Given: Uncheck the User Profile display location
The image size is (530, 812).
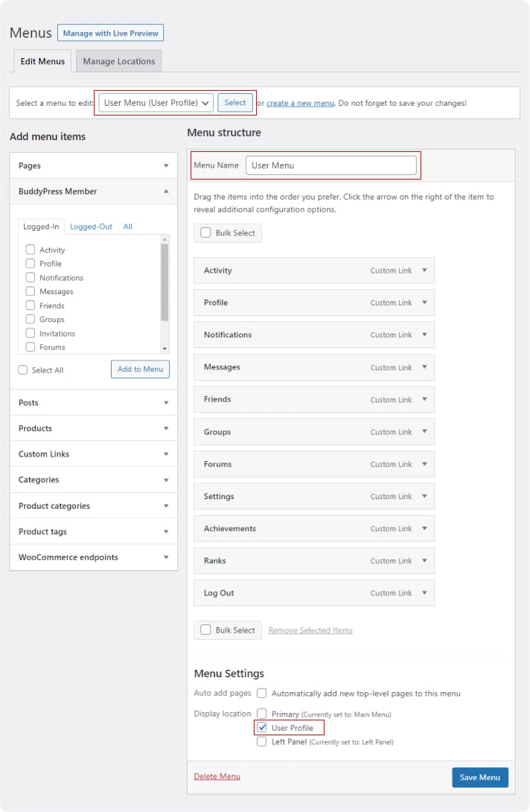Looking at the screenshot, I should point(262,727).
